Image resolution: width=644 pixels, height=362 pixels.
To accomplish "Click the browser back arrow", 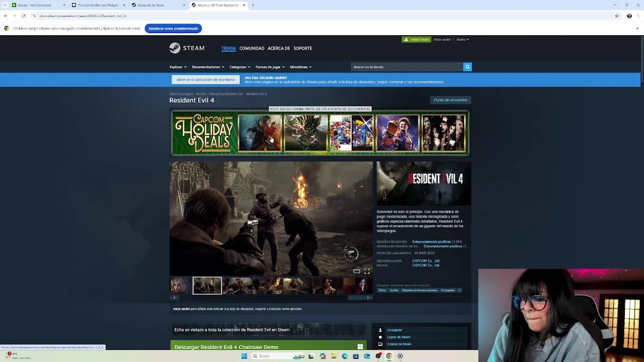I will tap(6, 16).
